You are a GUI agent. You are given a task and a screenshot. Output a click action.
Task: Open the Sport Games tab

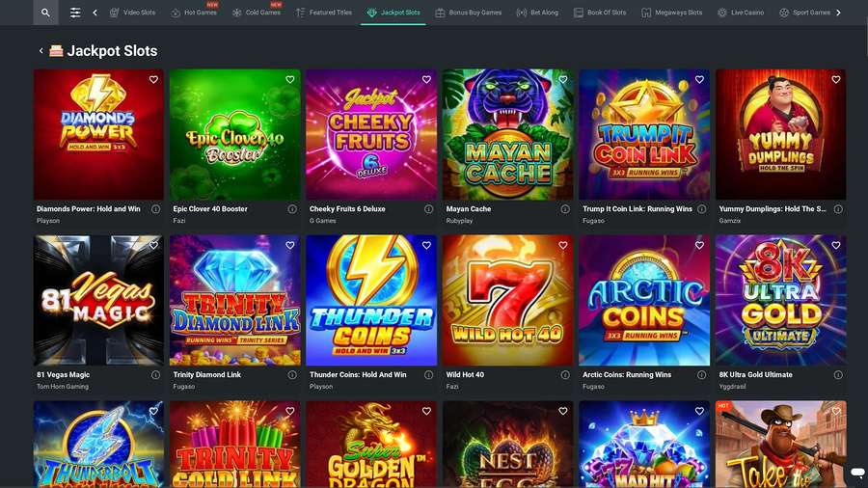[804, 13]
